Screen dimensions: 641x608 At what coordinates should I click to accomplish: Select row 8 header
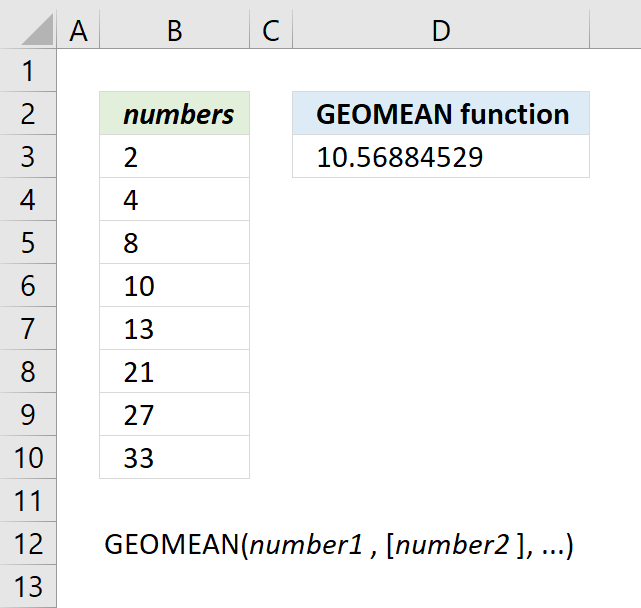point(28,371)
